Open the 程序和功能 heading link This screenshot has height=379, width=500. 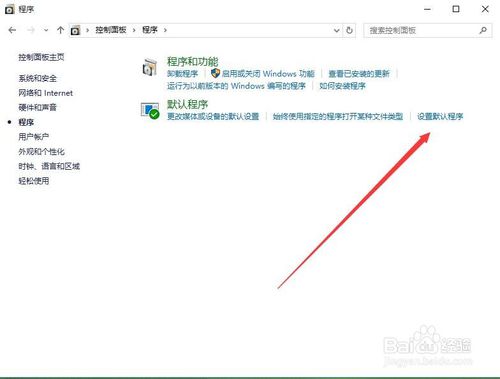tap(193, 62)
